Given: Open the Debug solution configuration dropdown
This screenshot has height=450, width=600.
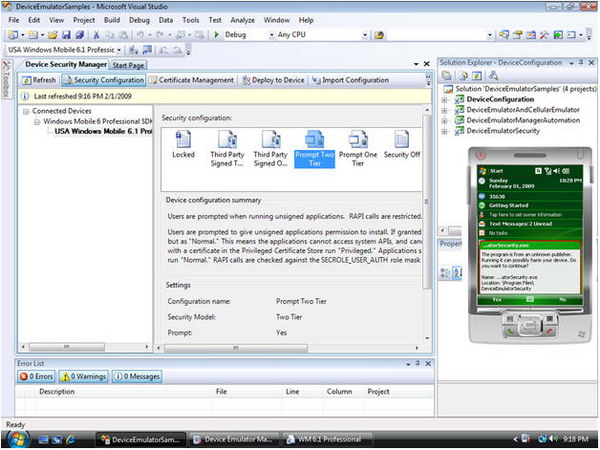Looking at the screenshot, I should [271, 35].
